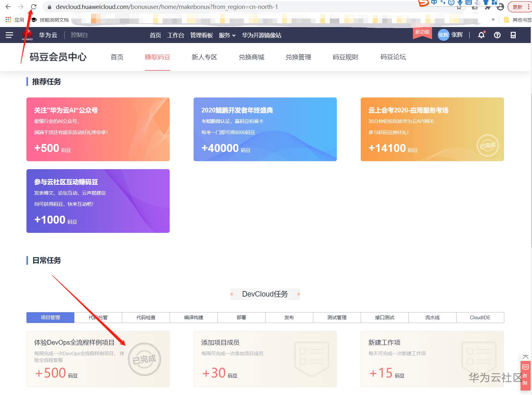This screenshot has height=395, width=532.
Task: Click the device icon beside the help icon
Action: [x=513, y=35]
